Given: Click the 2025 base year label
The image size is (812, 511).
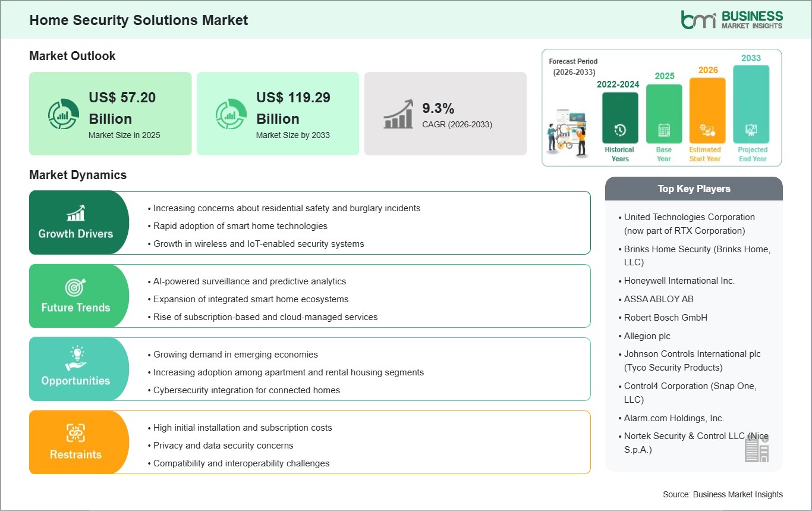Looking at the screenshot, I should (x=664, y=76).
